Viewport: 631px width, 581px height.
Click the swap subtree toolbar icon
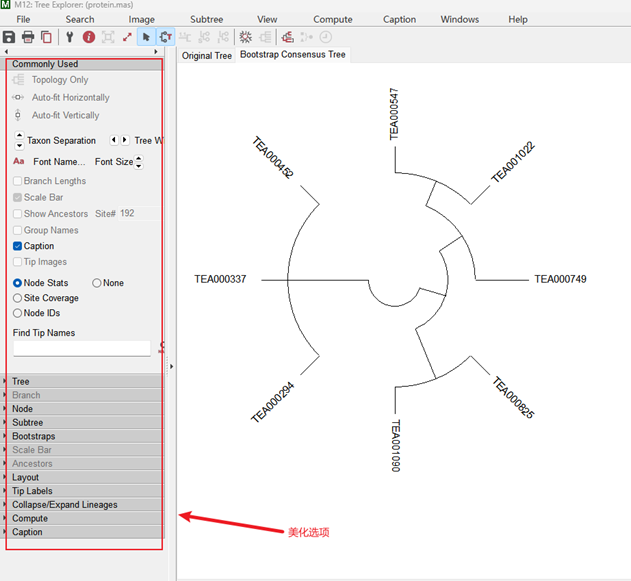204,37
